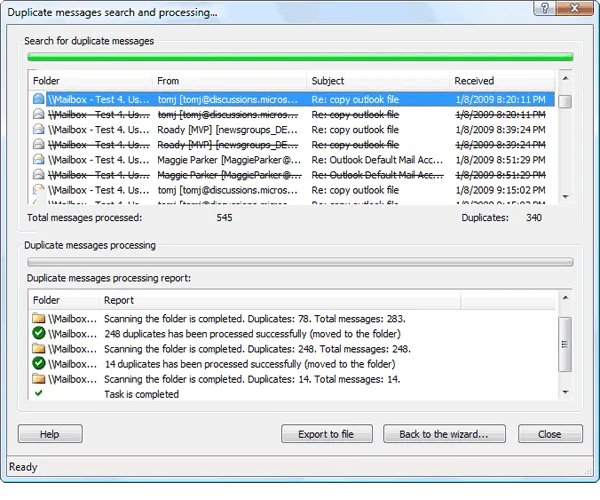This screenshot has height=500, width=600.
Task: Click the green check icon for '14 duplicates' row
Action: [38, 363]
